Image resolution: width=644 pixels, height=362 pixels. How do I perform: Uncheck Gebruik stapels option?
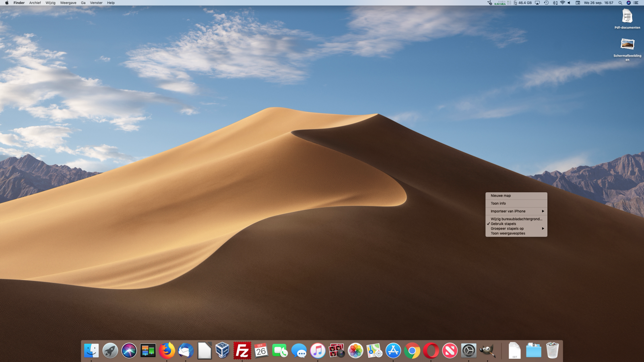(503, 224)
